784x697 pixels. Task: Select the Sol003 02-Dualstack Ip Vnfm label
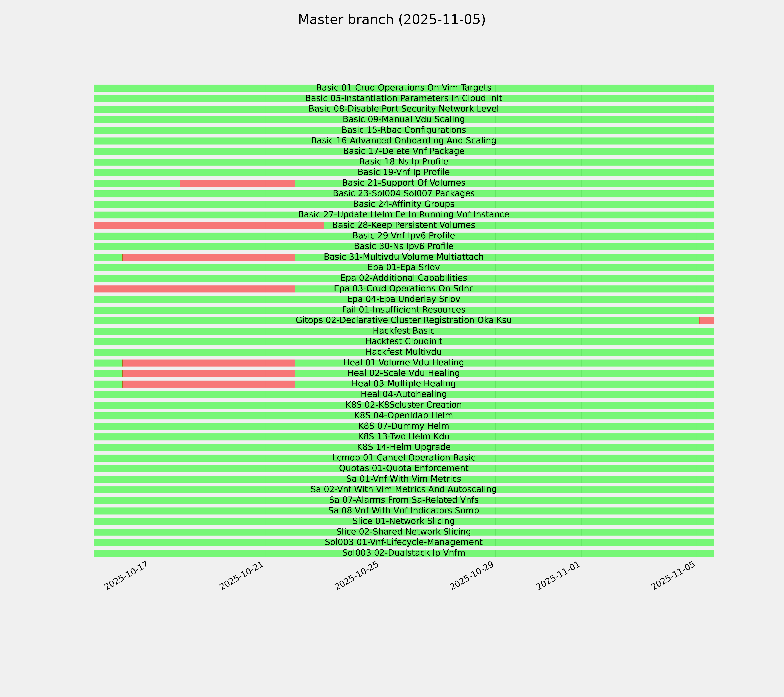pos(403,553)
